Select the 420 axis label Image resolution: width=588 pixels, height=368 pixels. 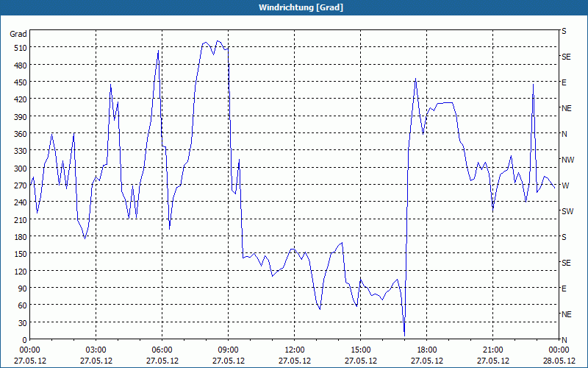coord(21,99)
